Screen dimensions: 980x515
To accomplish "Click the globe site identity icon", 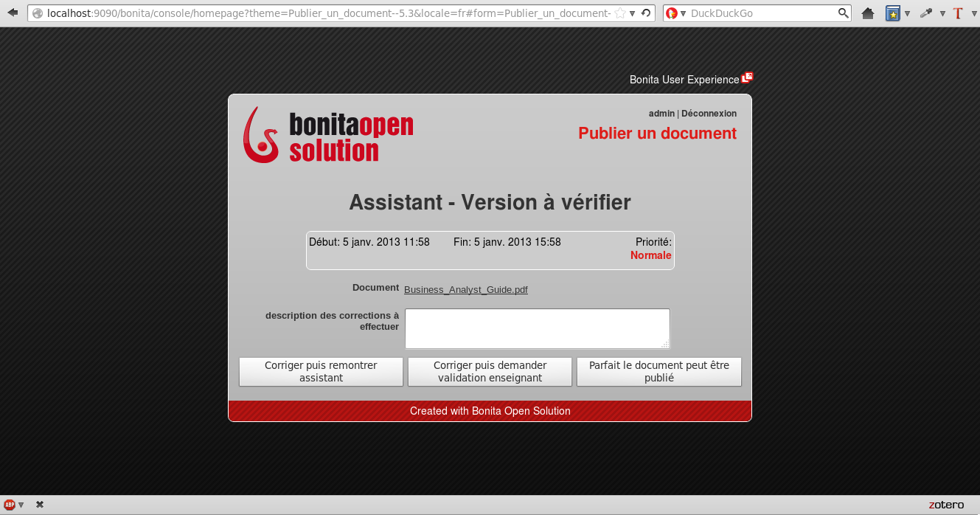I will click(38, 13).
